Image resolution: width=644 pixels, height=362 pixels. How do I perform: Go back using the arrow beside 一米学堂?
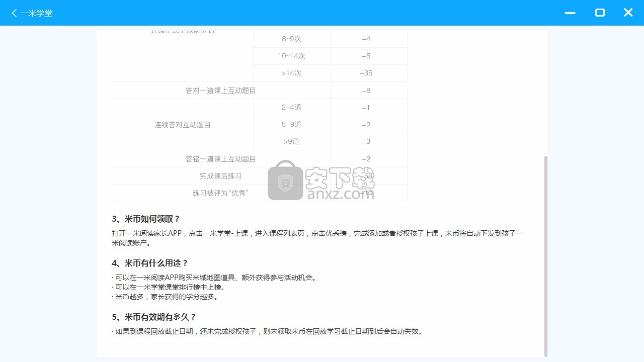(14, 13)
